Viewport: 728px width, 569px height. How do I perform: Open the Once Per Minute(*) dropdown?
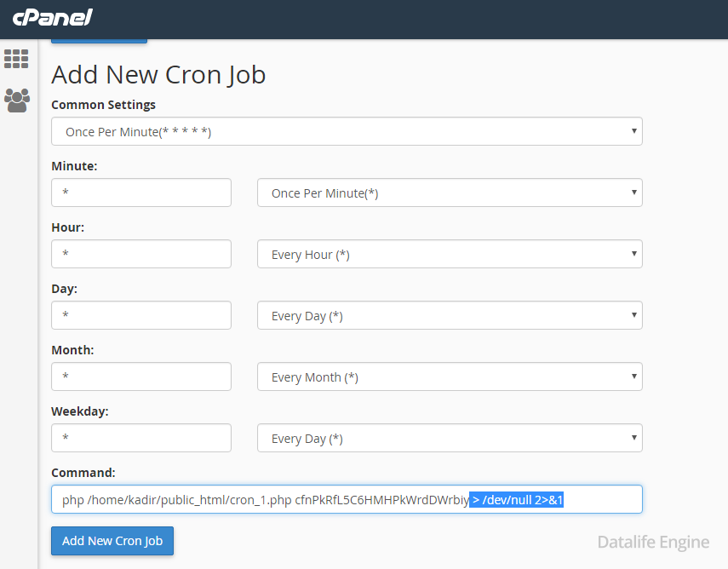[x=450, y=193]
